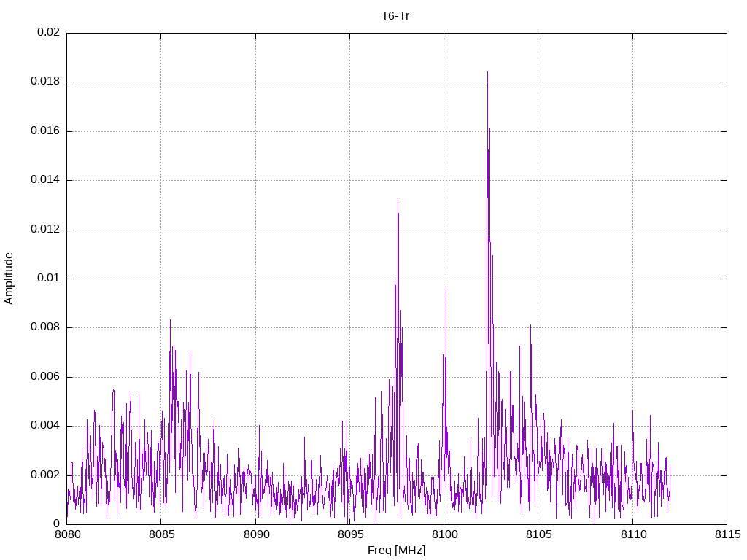
Task: Click the 0 y-axis tick label
Action: pyautogui.click(x=57, y=524)
